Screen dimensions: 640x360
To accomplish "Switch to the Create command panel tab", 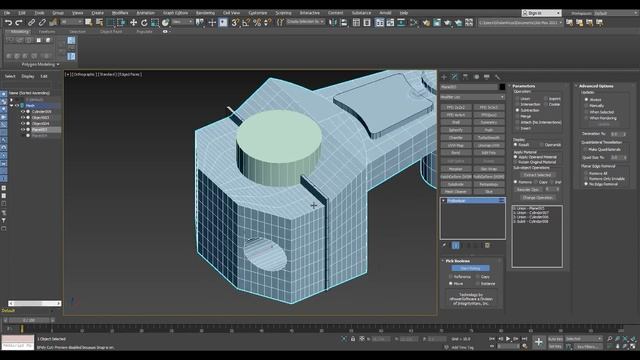I will click(x=444, y=77).
